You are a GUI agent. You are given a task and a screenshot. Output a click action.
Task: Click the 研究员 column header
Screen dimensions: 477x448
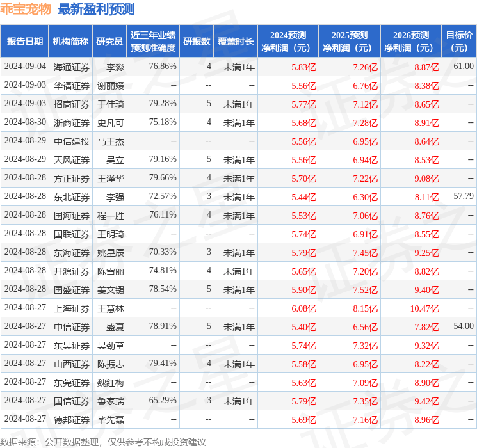(109, 42)
